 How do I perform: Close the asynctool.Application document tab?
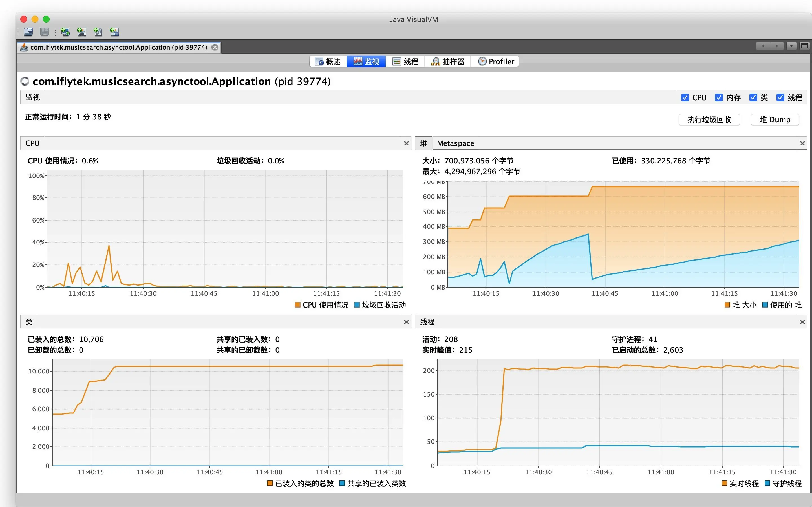215,47
